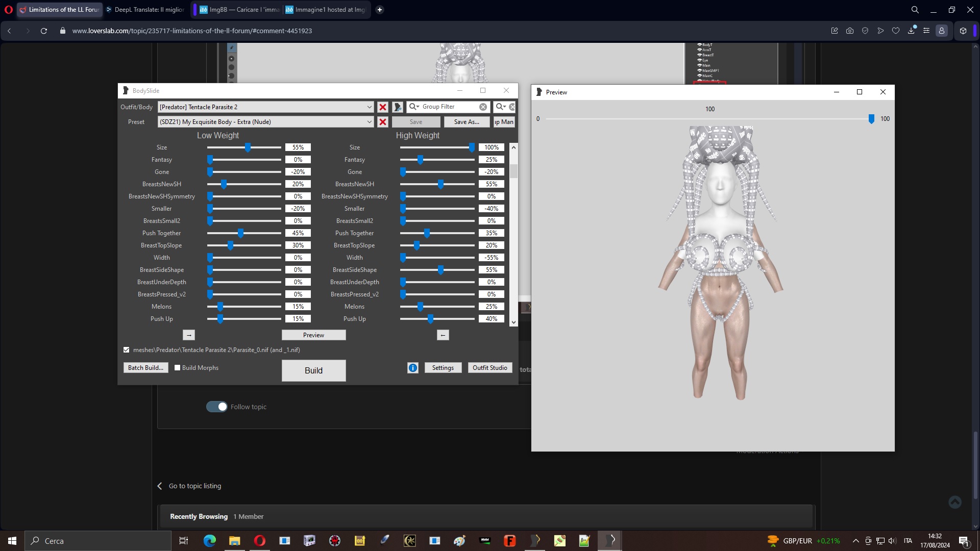980x551 pixels.
Task: Expand the Outfit/Body dropdown
Action: 370,107
